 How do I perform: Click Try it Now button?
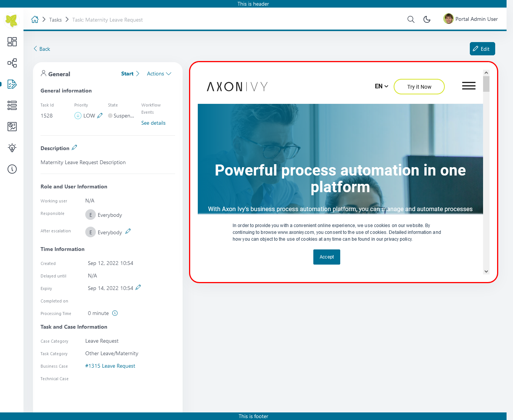coord(419,87)
